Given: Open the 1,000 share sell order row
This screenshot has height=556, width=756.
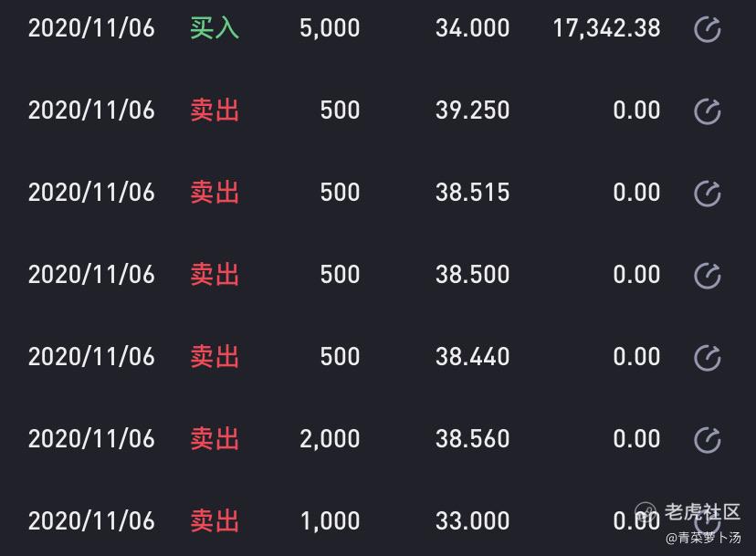Looking at the screenshot, I should (378, 520).
